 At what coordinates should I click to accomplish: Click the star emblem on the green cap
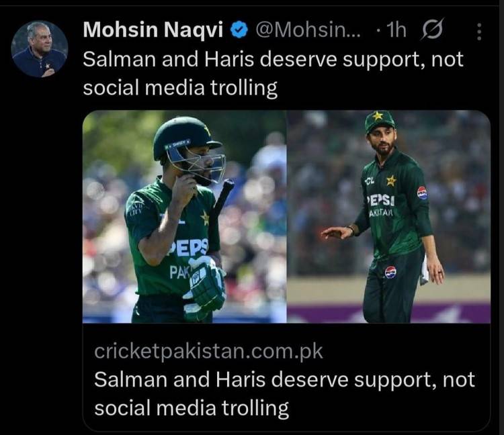(378, 116)
